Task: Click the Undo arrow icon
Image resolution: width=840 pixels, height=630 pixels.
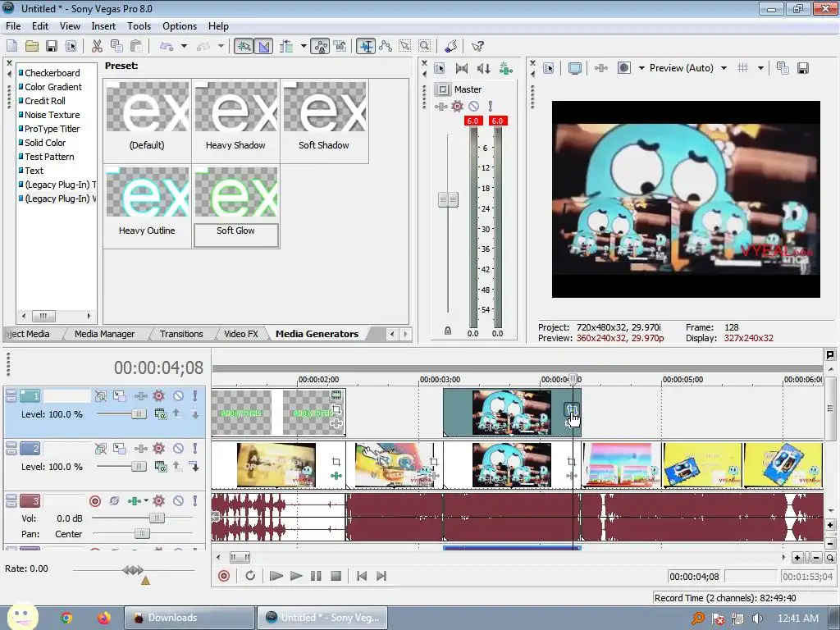Action: 167,46
